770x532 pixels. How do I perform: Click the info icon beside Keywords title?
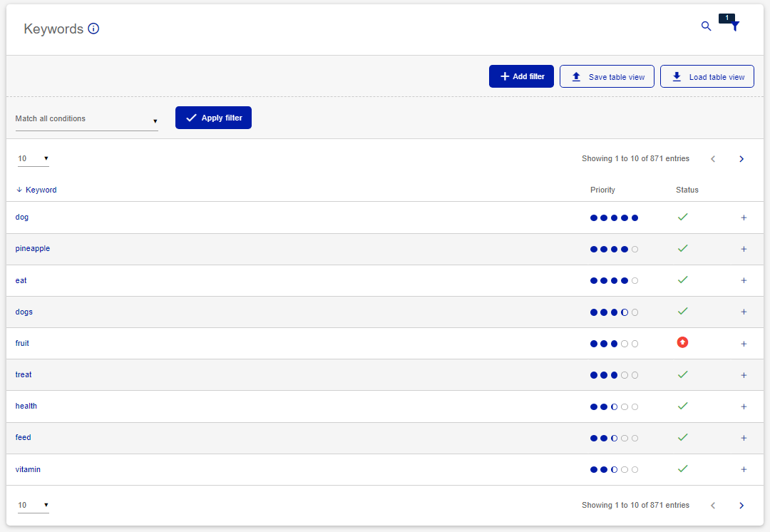[93, 29]
